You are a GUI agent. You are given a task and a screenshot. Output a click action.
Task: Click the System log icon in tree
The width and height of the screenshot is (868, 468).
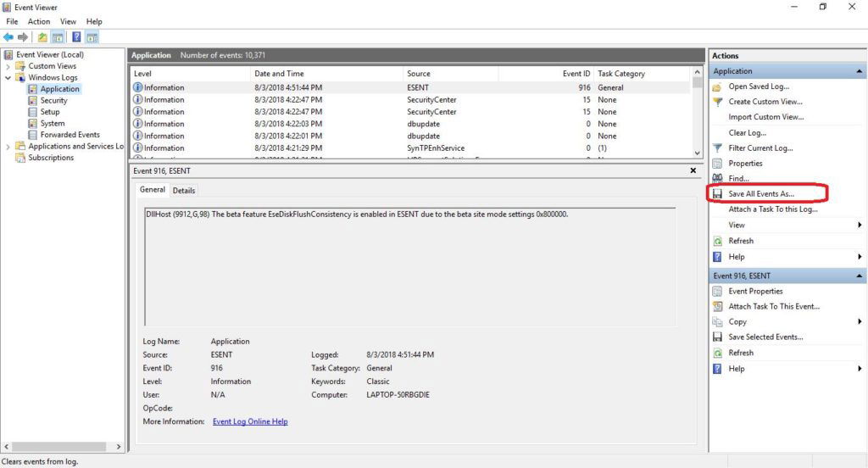(33, 124)
